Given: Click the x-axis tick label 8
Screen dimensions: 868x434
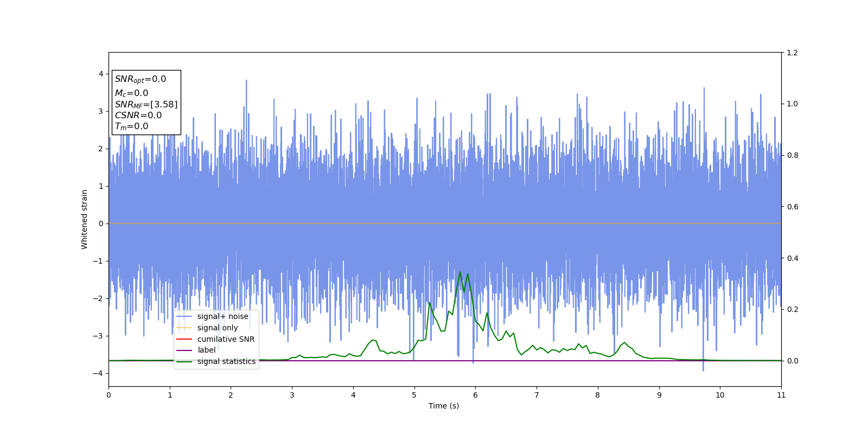Looking at the screenshot, I should tap(598, 395).
